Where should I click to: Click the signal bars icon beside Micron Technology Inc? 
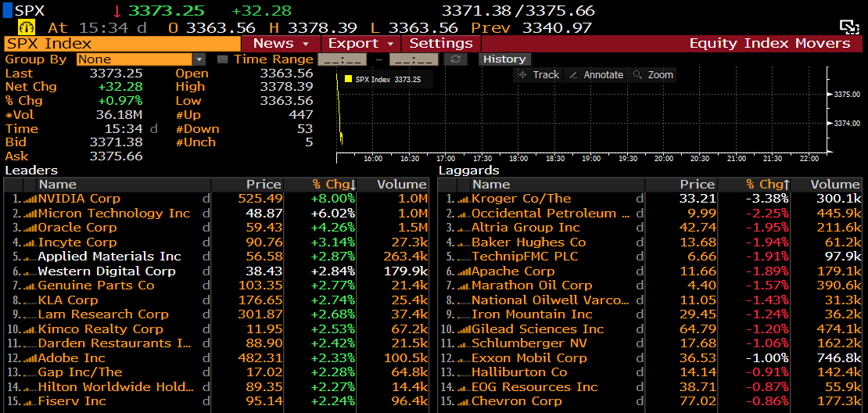click(x=30, y=213)
